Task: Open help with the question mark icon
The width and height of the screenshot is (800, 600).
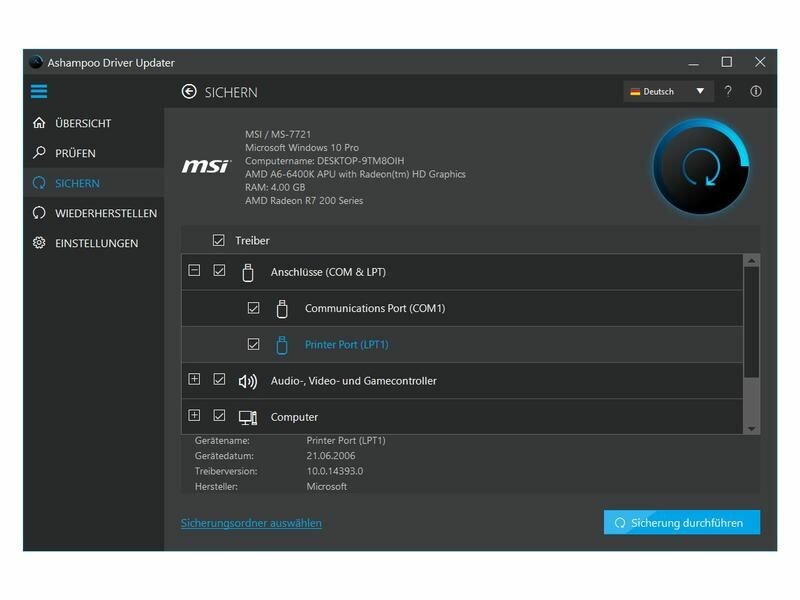Action: tap(728, 92)
